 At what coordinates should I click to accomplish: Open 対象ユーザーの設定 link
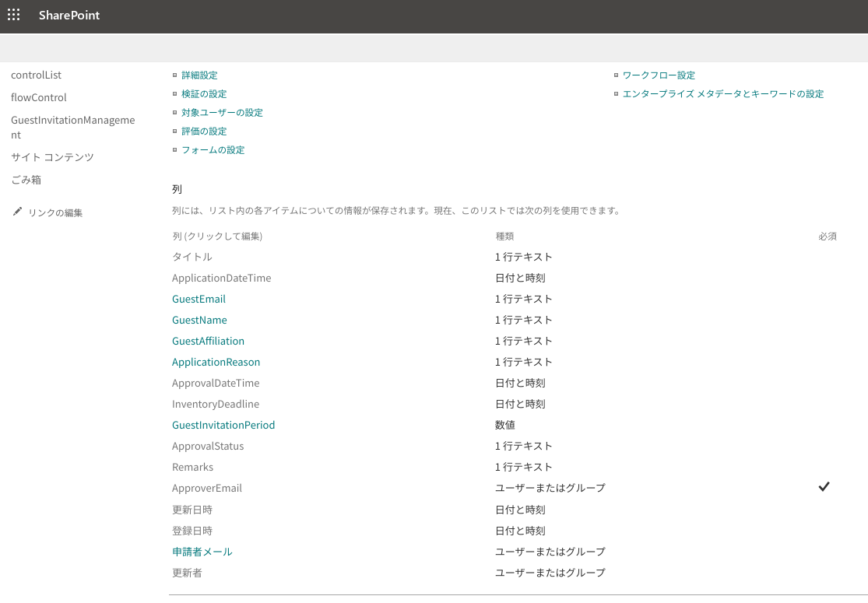coord(222,113)
